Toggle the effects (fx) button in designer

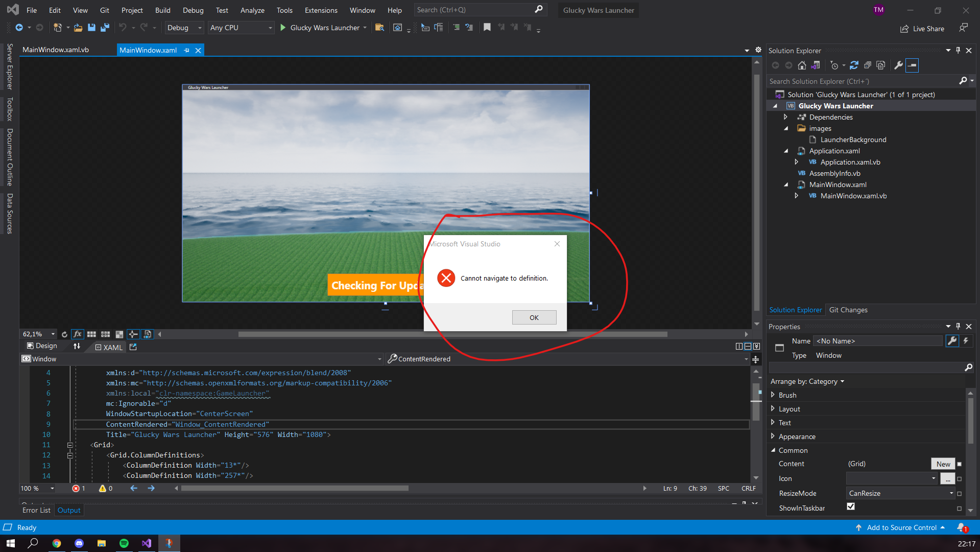(x=78, y=334)
